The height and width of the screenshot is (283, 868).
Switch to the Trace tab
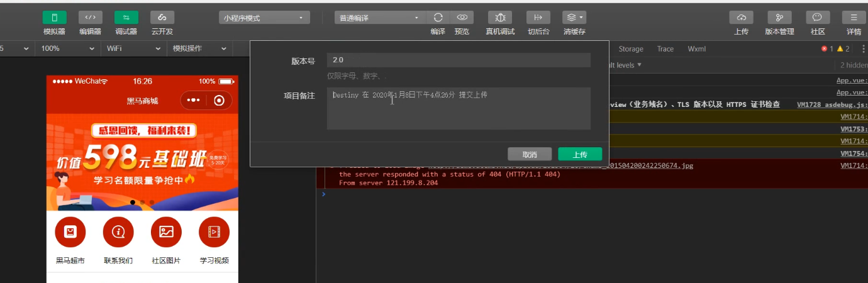tap(665, 49)
